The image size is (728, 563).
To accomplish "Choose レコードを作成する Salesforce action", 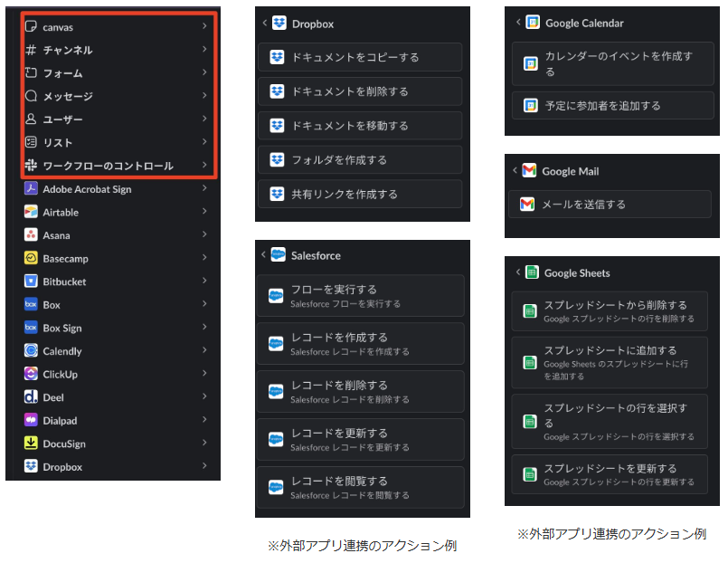I will pyautogui.click(x=361, y=344).
